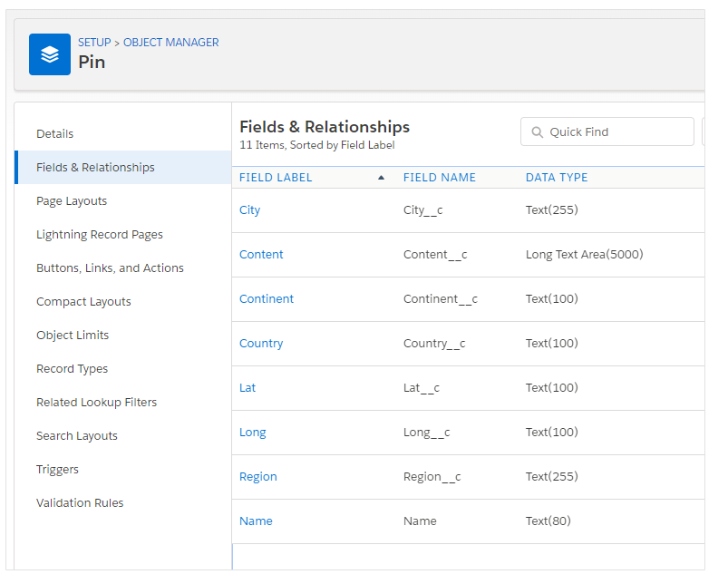Click the Pin page title
728x584 pixels.
tap(92, 63)
